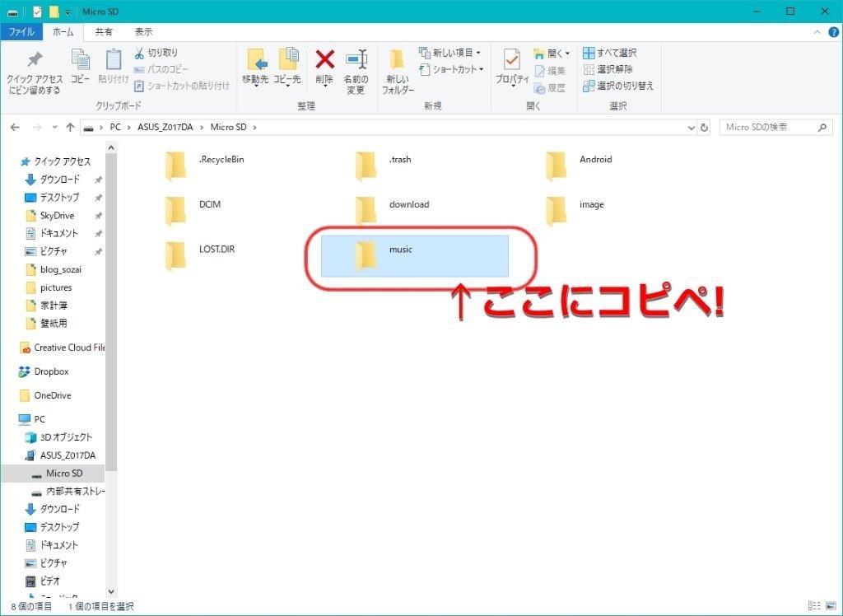
Task: Click the Move to (移動先) icon
Action: [x=255, y=60]
